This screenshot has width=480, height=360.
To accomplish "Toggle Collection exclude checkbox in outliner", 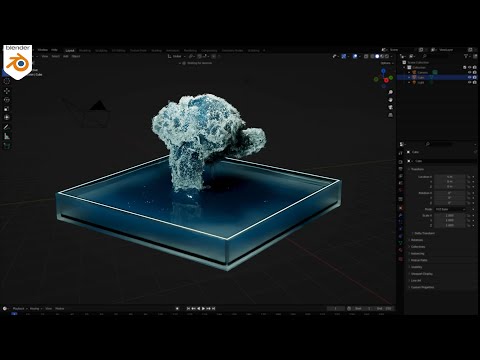I will 465,67.
